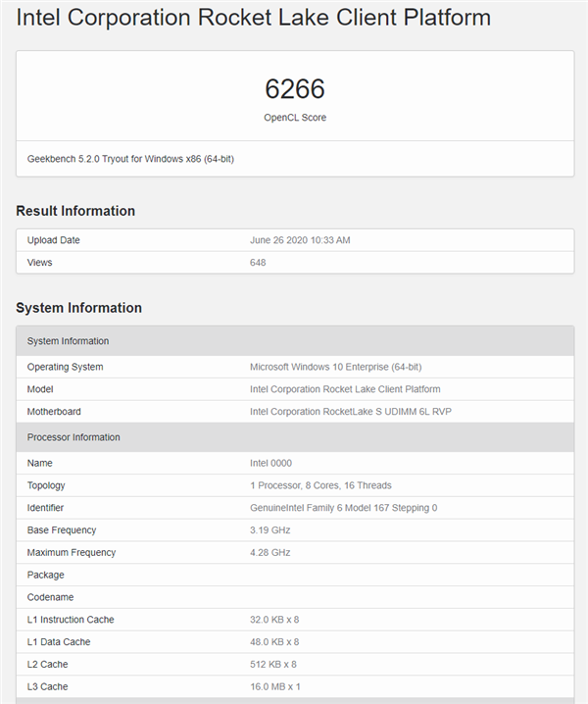The image size is (588, 704).
Task: Select Model value Intel Corporation Rocket Lake Client Platform
Action: point(345,389)
